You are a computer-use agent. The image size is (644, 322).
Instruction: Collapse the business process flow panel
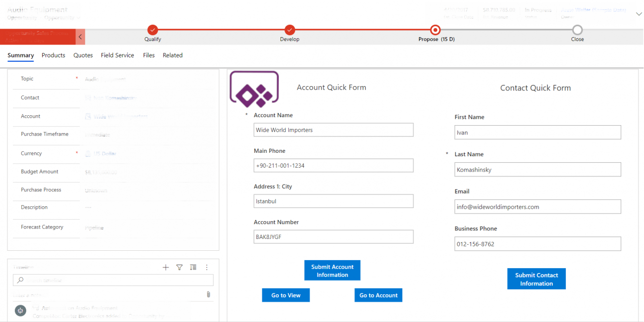click(x=80, y=37)
